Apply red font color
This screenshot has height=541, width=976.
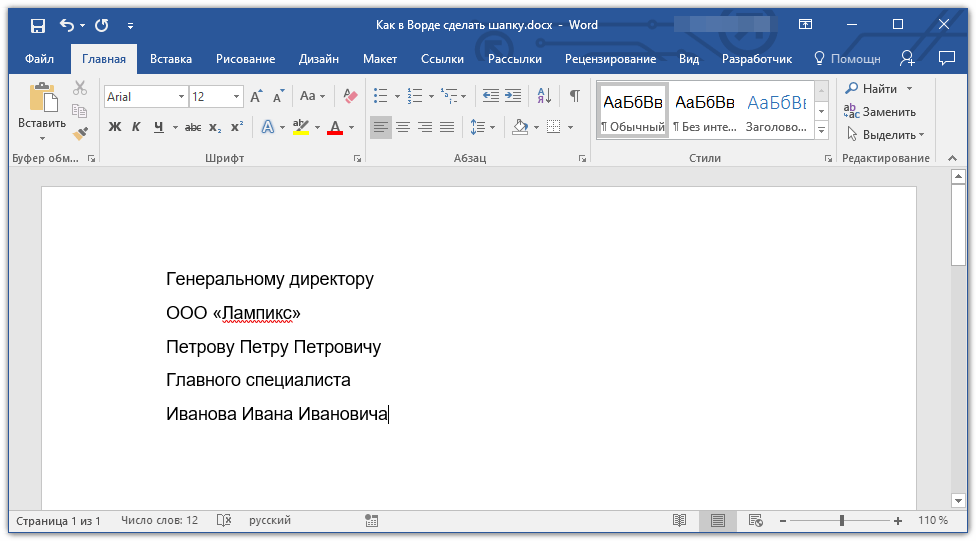pyautogui.click(x=335, y=127)
